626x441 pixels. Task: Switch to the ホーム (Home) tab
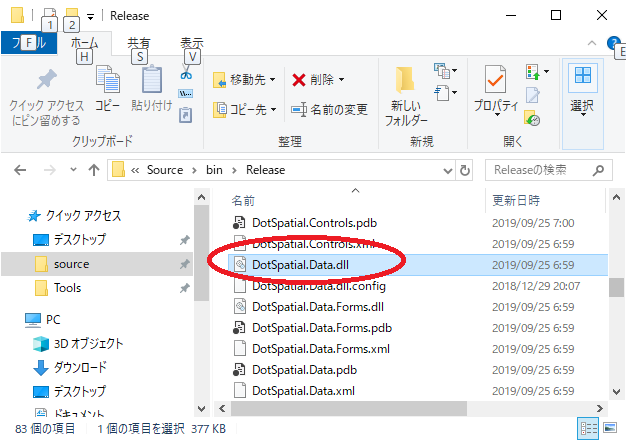[84, 43]
